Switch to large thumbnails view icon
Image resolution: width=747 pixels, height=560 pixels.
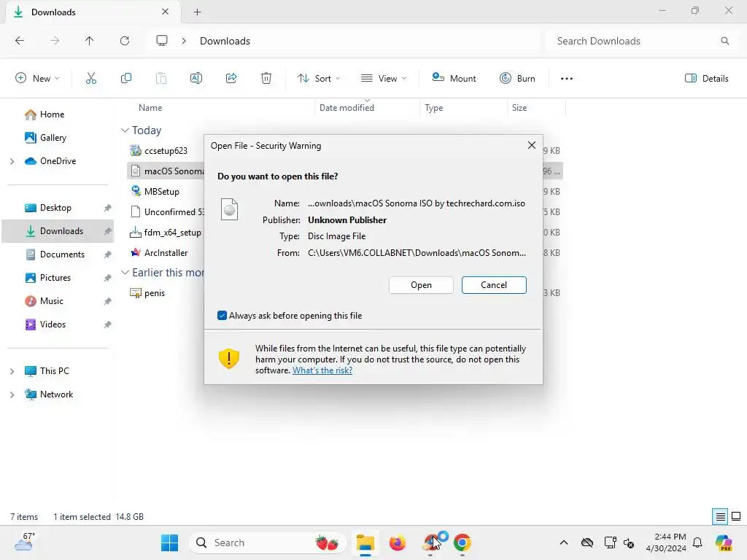(x=735, y=516)
